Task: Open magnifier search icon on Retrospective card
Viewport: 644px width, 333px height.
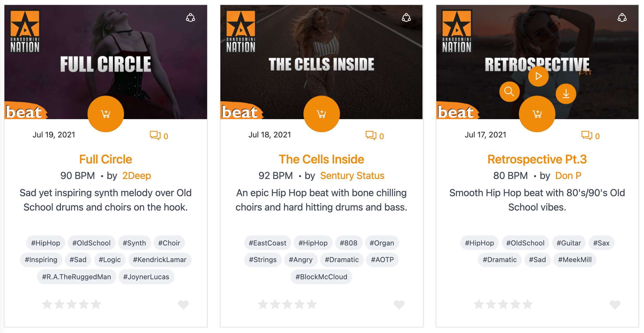Action: tap(509, 91)
